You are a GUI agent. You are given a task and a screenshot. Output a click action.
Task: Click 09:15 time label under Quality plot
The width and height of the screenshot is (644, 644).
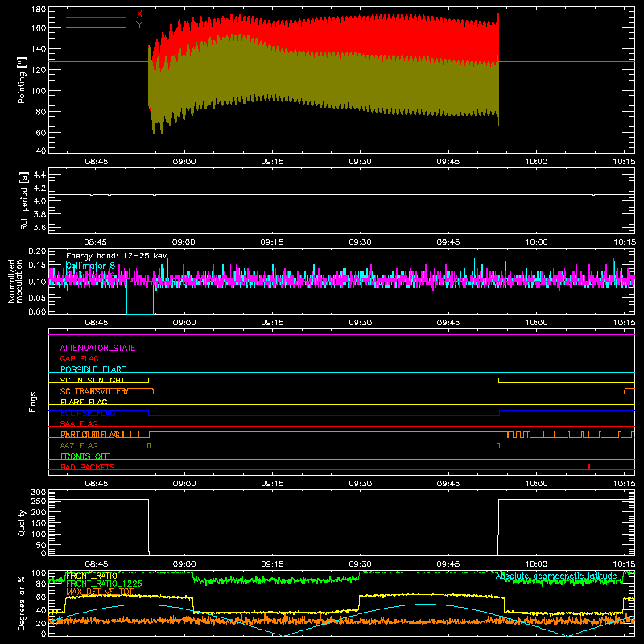tap(272, 564)
